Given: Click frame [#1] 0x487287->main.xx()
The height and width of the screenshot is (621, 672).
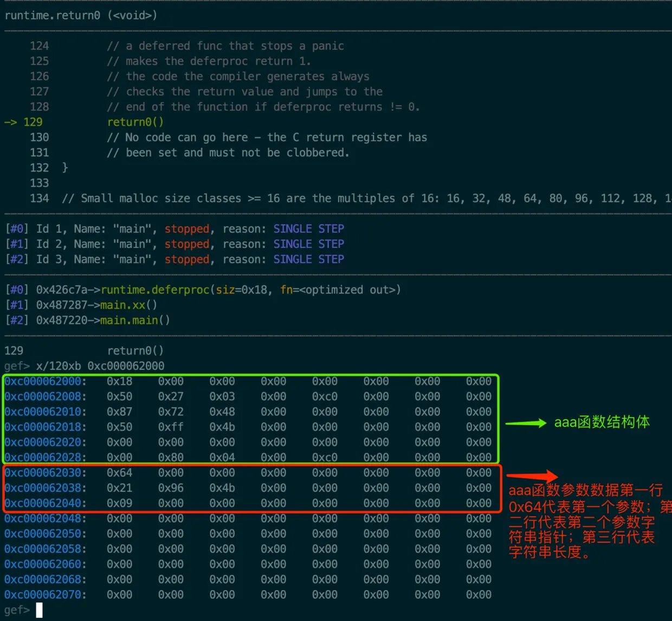Looking at the screenshot, I should coord(81,305).
